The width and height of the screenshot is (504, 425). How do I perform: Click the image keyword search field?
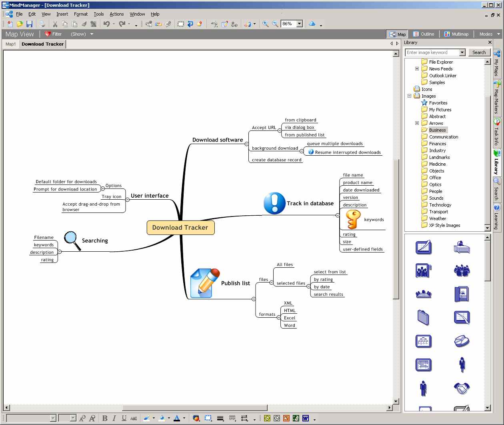432,52
